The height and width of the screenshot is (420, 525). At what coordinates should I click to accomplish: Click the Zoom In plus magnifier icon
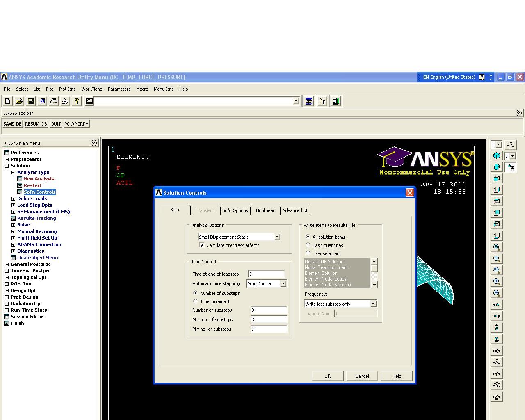(497, 282)
